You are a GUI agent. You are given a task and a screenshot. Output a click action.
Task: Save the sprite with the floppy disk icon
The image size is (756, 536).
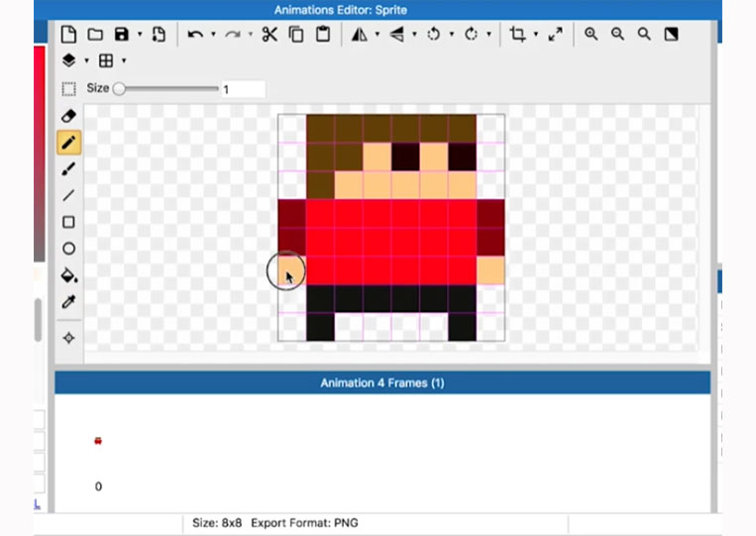click(122, 35)
